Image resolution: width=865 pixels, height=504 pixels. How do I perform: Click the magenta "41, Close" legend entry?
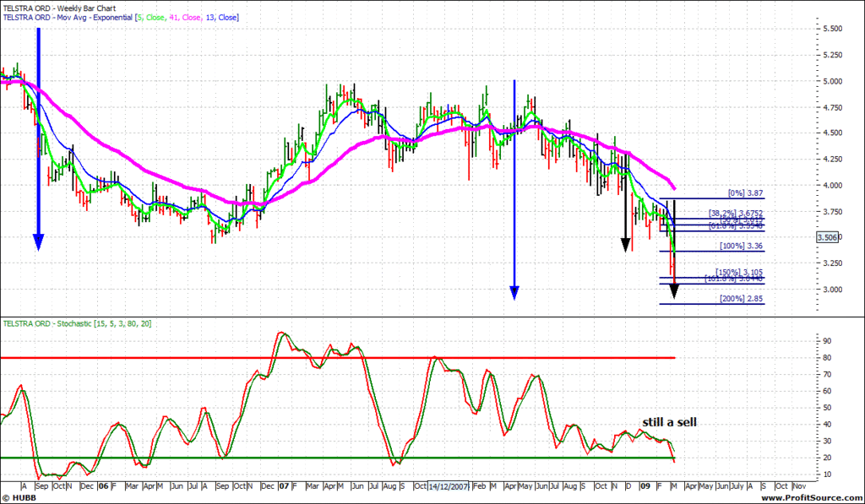point(185,18)
